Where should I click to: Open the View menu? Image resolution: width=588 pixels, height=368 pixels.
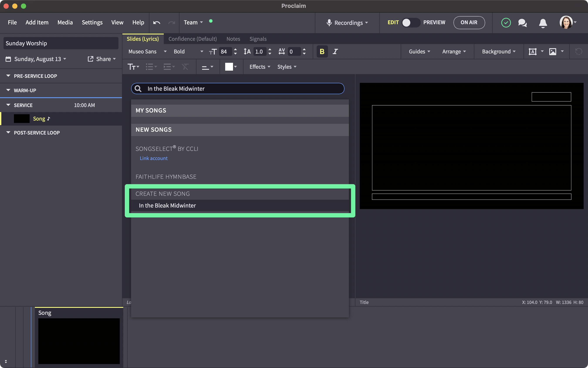pos(117,22)
